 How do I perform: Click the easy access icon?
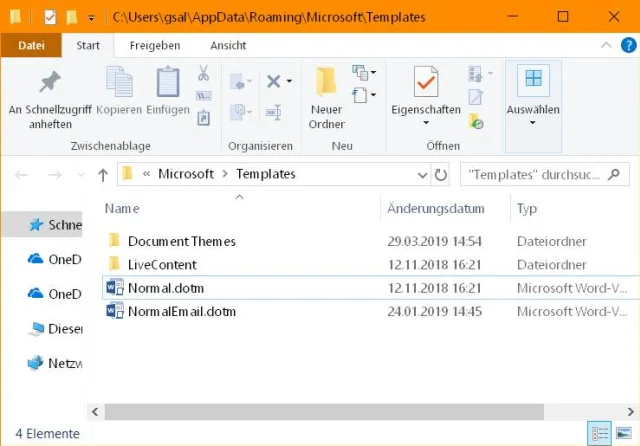[x=360, y=95]
